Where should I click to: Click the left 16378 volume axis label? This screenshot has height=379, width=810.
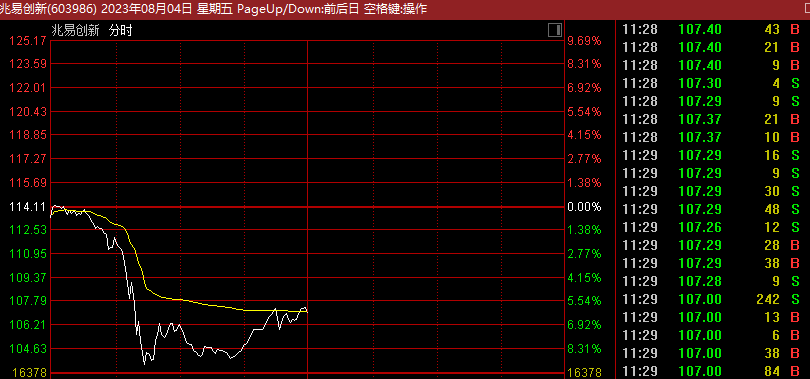point(28,372)
